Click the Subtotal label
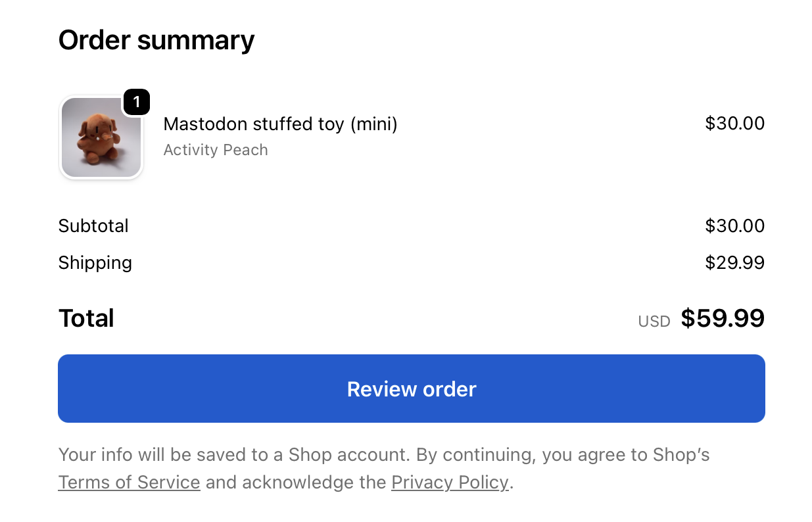 tap(93, 226)
